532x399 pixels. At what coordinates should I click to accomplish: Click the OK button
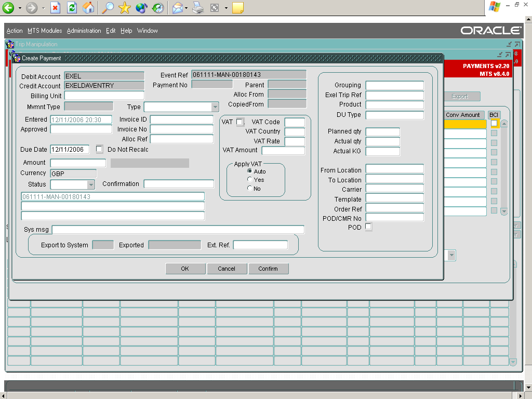click(185, 269)
